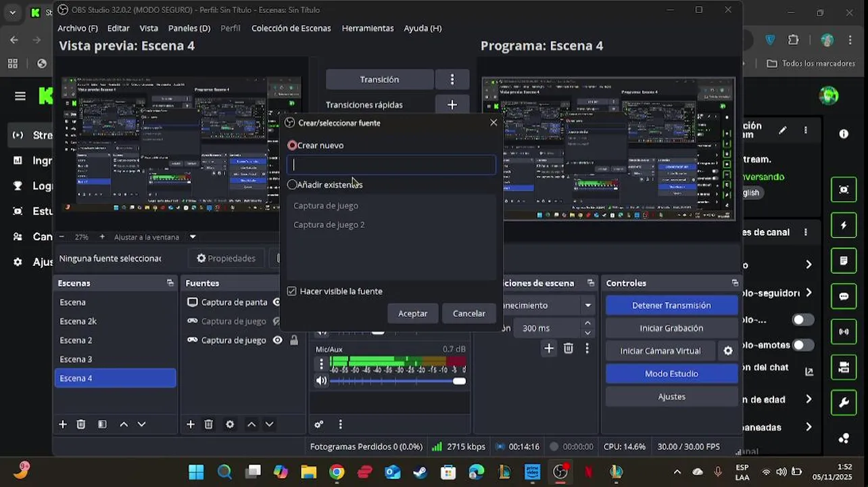Open scene filters icon in Escenas toolbar
This screenshot has height=487, width=868.
point(102,424)
